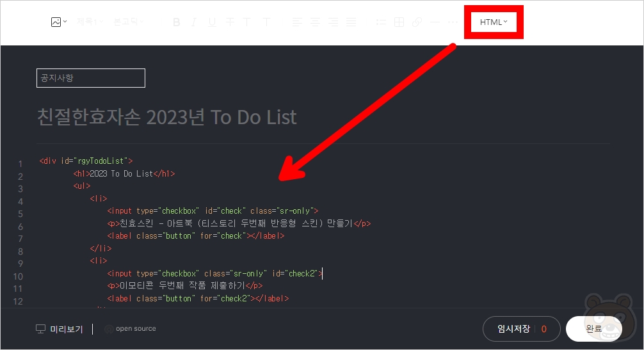Click the 임시저장 temporary save button
Screen dimensions: 644x350
513,329
